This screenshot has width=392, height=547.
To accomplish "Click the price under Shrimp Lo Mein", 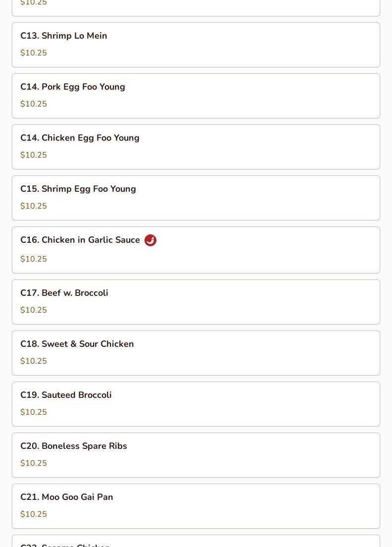I will (34, 53).
